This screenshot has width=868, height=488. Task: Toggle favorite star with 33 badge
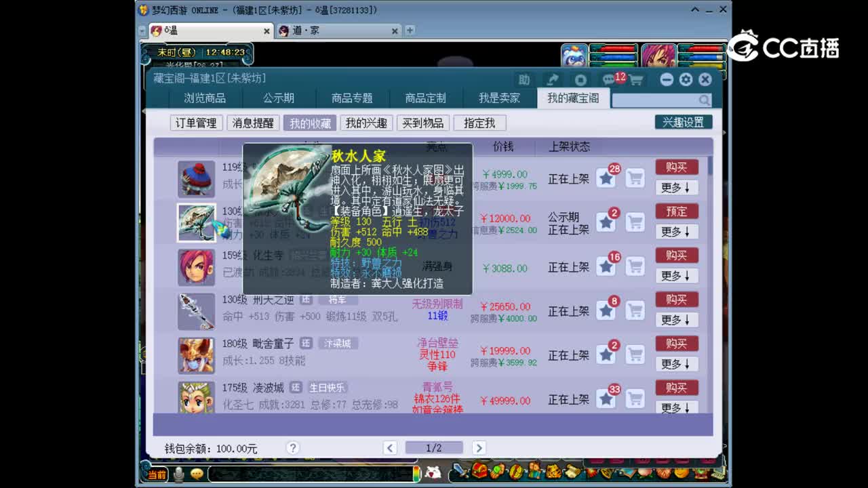pyautogui.click(x=606, y=399)
